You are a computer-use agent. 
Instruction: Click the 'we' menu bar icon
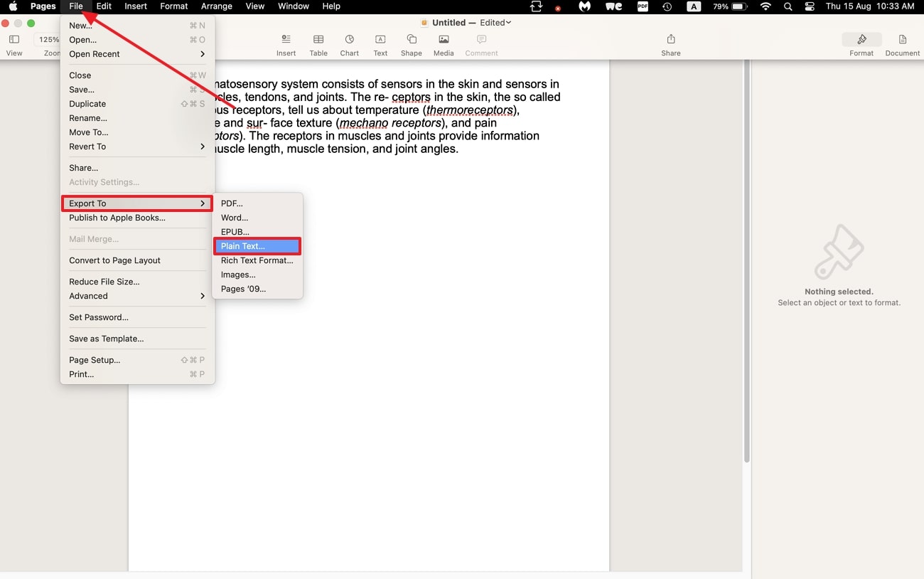(x=613, y=6)
